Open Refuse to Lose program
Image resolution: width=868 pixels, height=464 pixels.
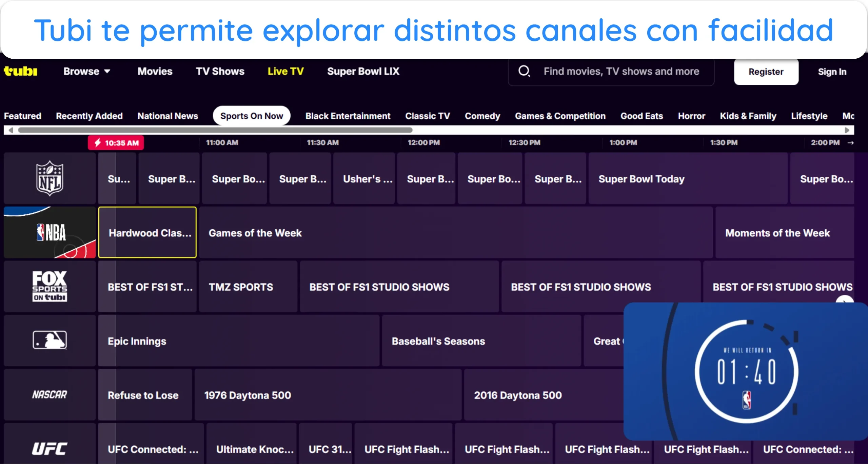click(145, 395)
